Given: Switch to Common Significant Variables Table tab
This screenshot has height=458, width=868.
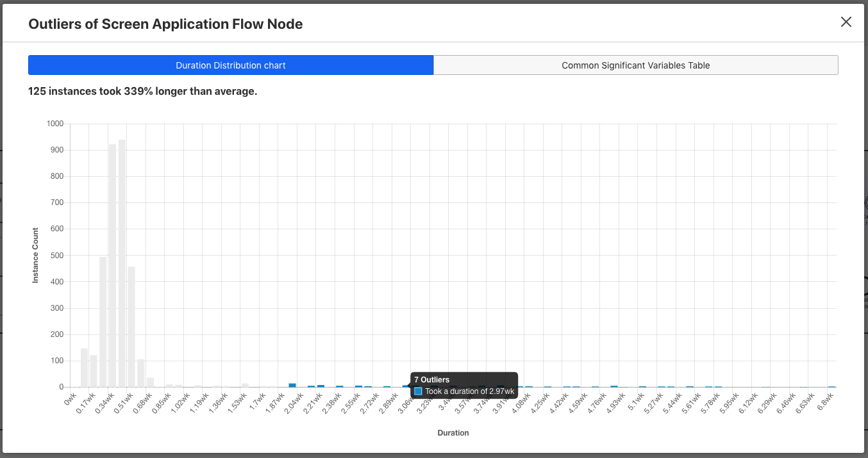Looking at the screenshot, I should pos(635,65).
